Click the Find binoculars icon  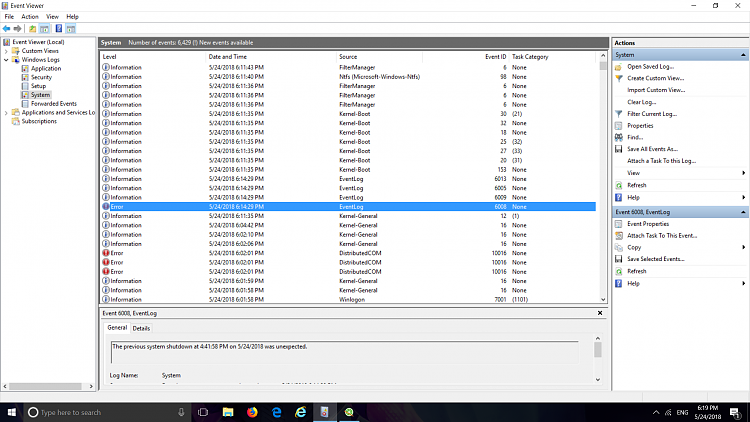tap(618, 137)
